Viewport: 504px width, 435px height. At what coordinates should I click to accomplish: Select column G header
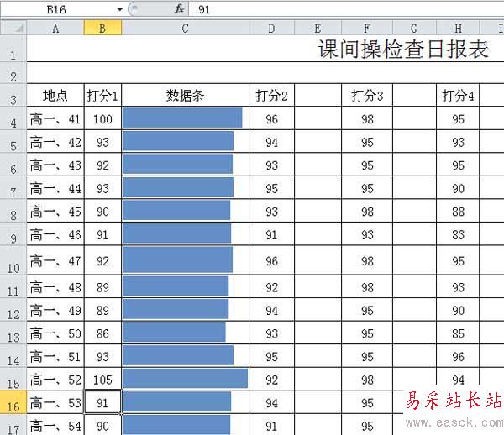coord(414,28)
